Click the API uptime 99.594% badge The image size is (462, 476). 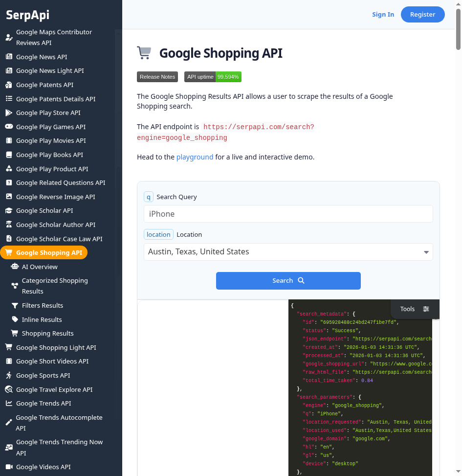pyautogui.click(x=213, y=77)
